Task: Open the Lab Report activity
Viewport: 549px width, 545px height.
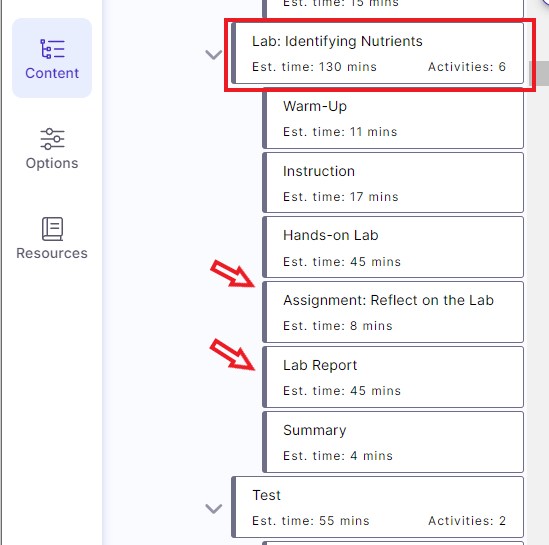Action: 393,377
